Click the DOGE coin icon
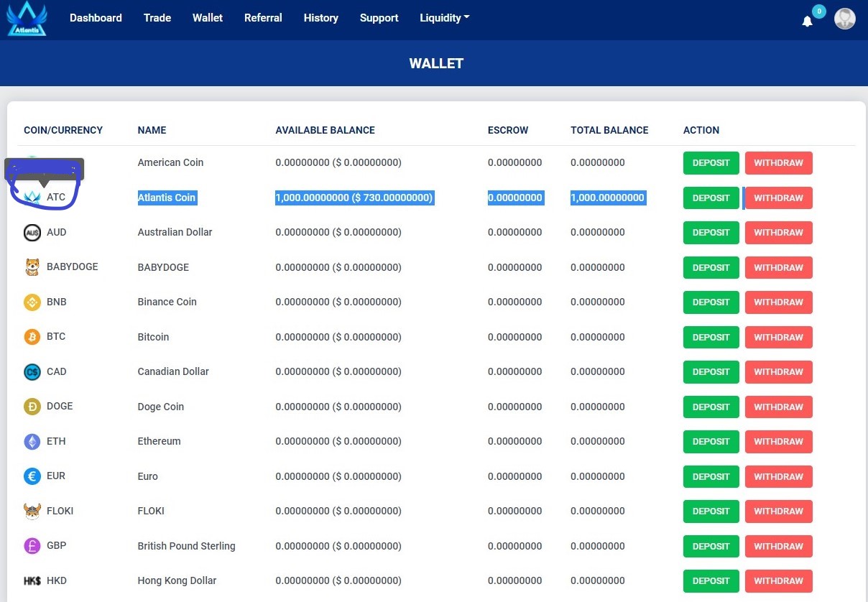The image size is (868, 602). point(32,407)
